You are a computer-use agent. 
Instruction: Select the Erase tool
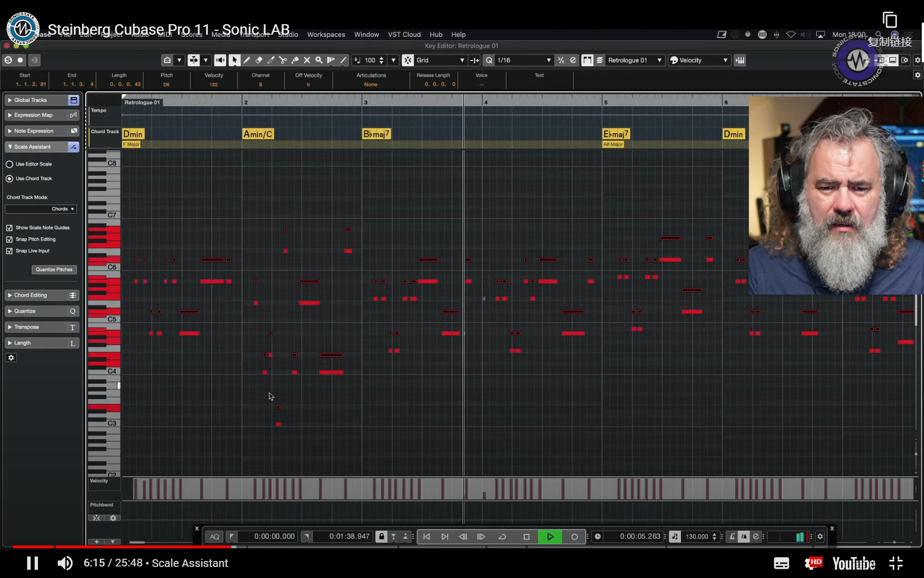pyautogui.click(x=259, y=60)
